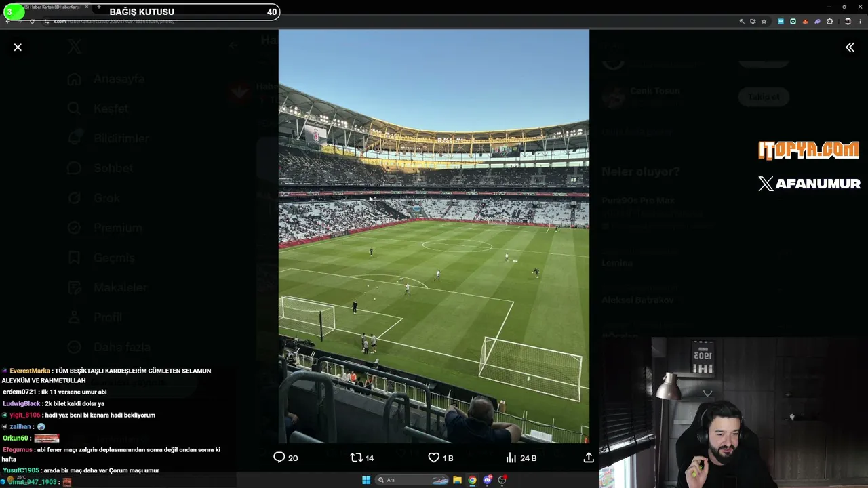Open Sohbet in the X sidebar
The width and height of the screenshot is (868, 488).
tap(100, 168)
